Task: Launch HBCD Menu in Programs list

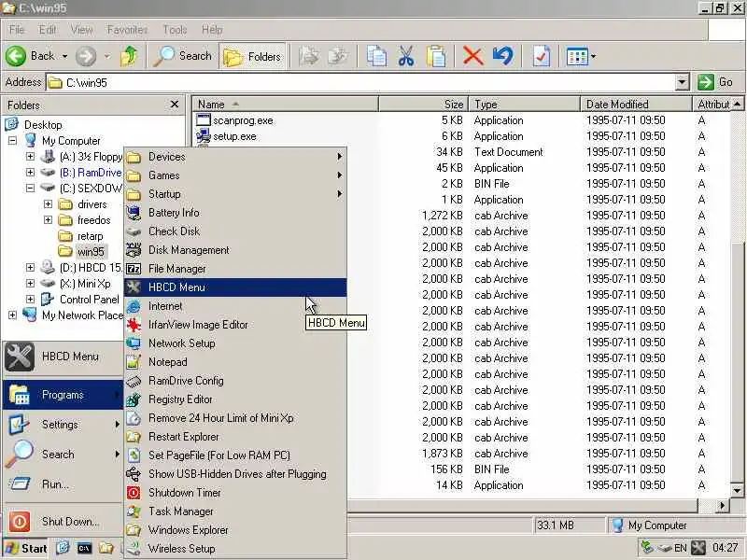Action: 235,287
